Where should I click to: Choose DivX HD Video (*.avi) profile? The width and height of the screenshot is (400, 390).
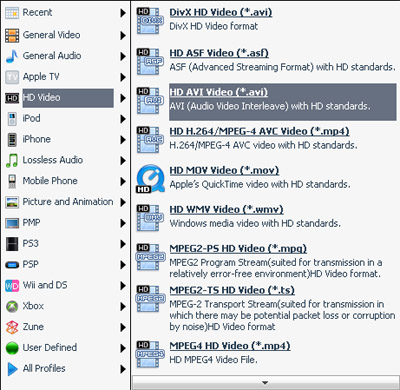click(221, 12)
